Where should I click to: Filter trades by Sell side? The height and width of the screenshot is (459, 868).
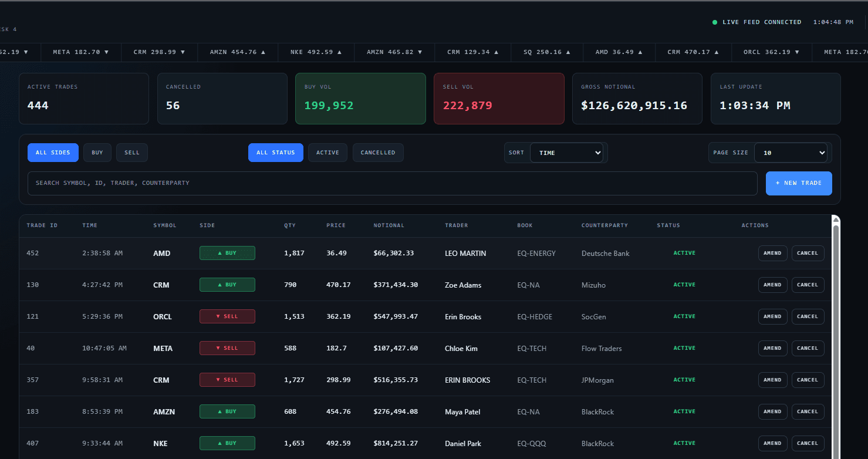click(x=132, y=153)
